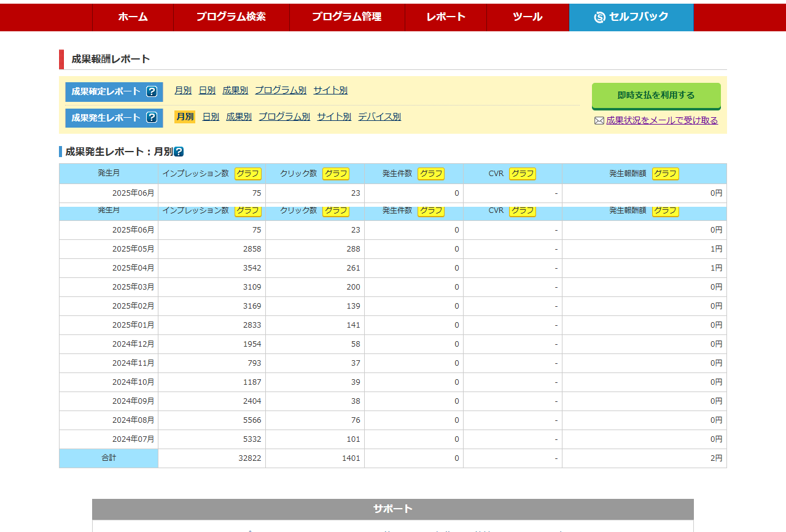Open 成果状況をメールで受け取る link
This screenshot has height=532, width=786.
click(x=662, y=120)
